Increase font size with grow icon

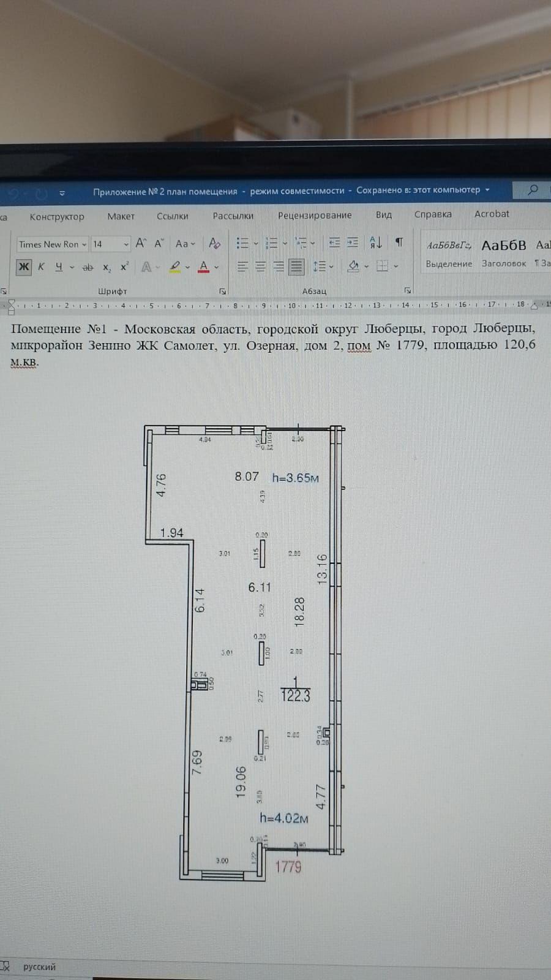141,243
